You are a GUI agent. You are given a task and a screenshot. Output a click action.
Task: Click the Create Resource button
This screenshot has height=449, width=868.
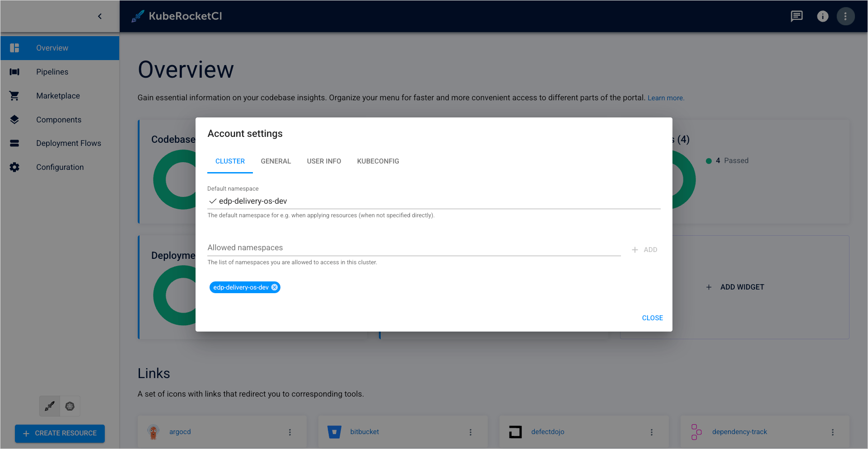[x=60, y=433]
